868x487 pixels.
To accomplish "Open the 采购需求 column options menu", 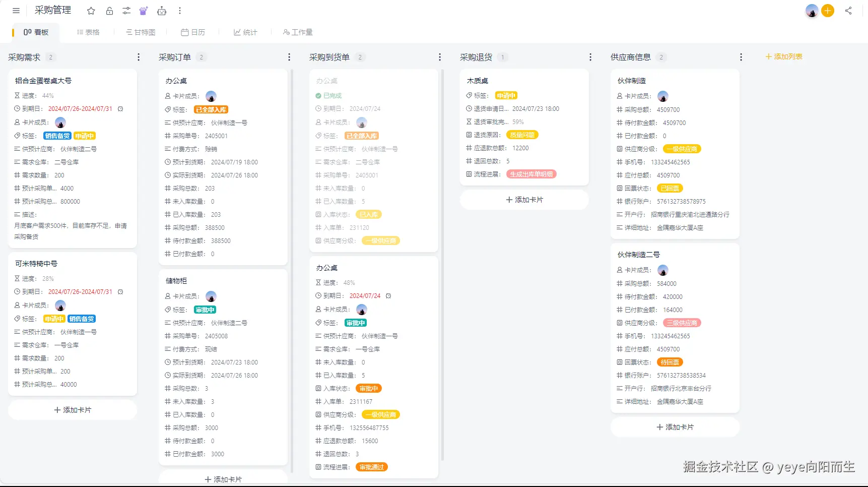I will pyautogui.click(x=139, y=57).
